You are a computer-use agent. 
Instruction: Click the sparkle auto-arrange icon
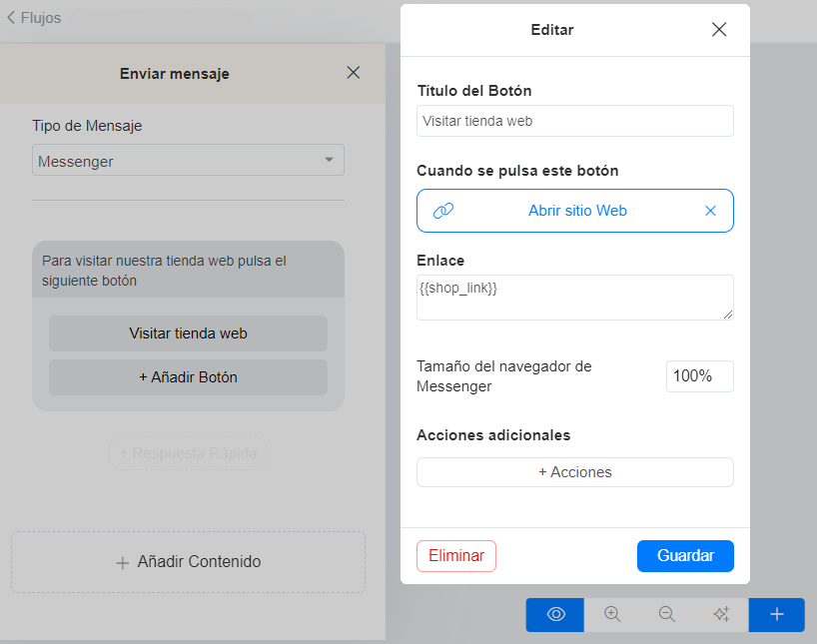722,615
